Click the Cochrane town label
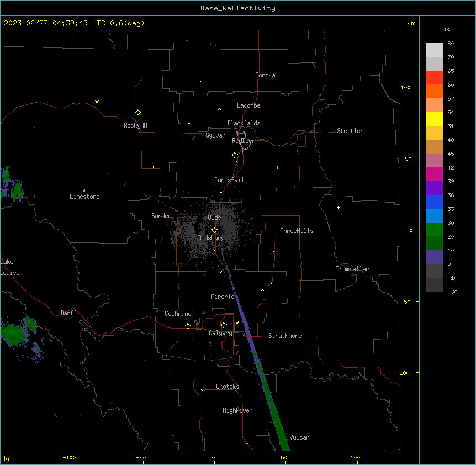Screen dimensions: 476x465 tap(178, 314)
